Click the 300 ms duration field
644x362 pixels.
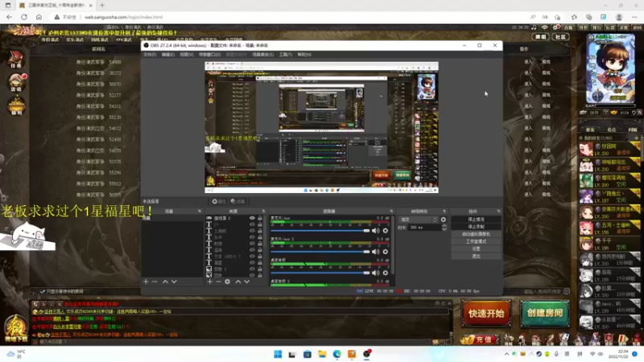click(x=424, y=227)
